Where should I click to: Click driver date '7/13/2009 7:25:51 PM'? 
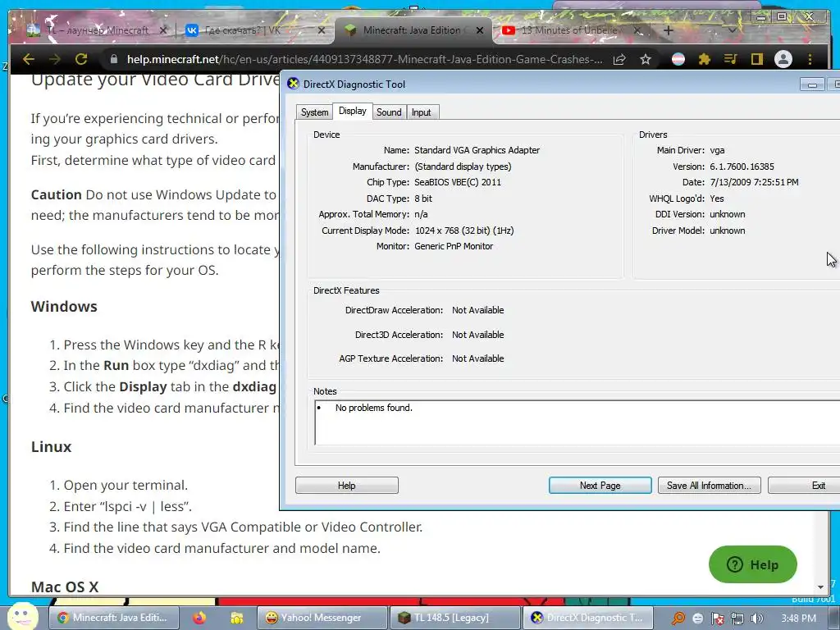(755, 182)
